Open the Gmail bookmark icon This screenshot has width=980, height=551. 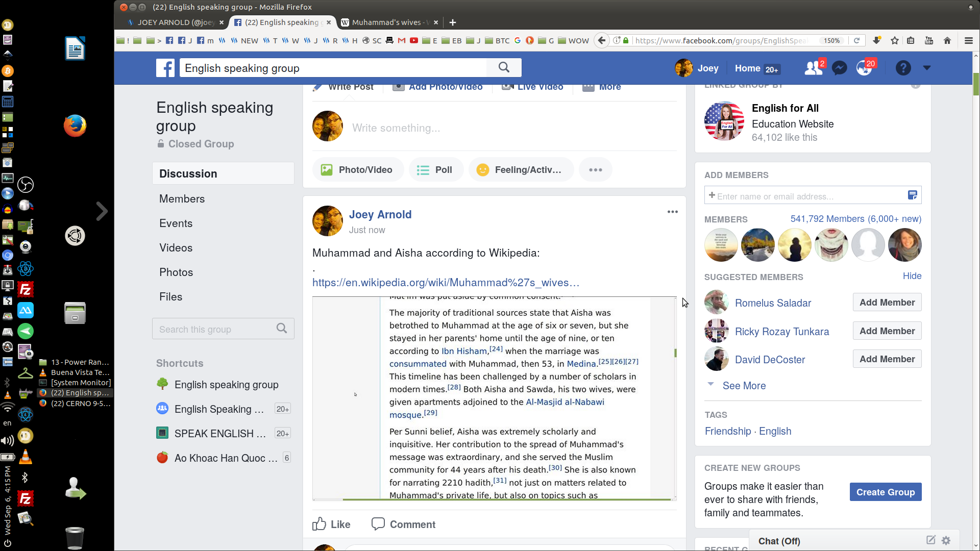click(x=402, y=40)
